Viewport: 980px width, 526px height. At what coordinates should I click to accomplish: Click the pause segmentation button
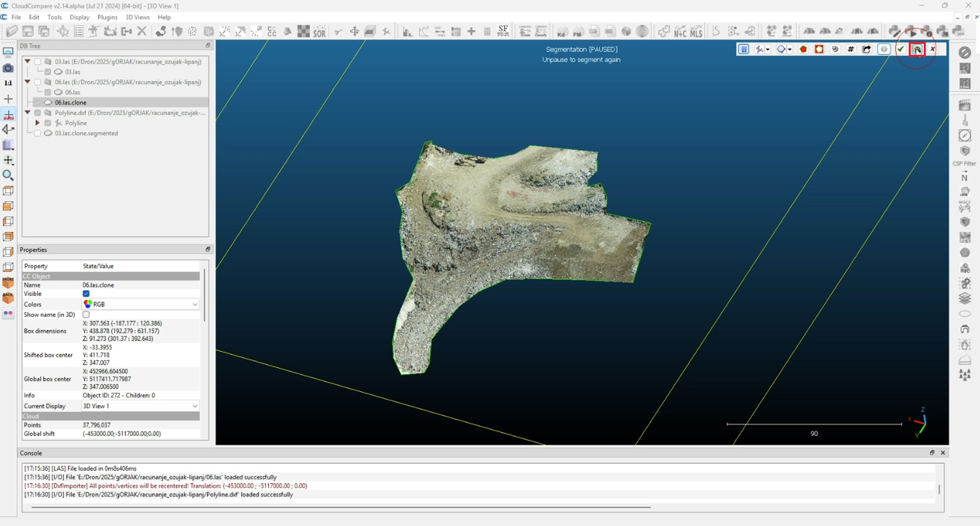point(743,49)
